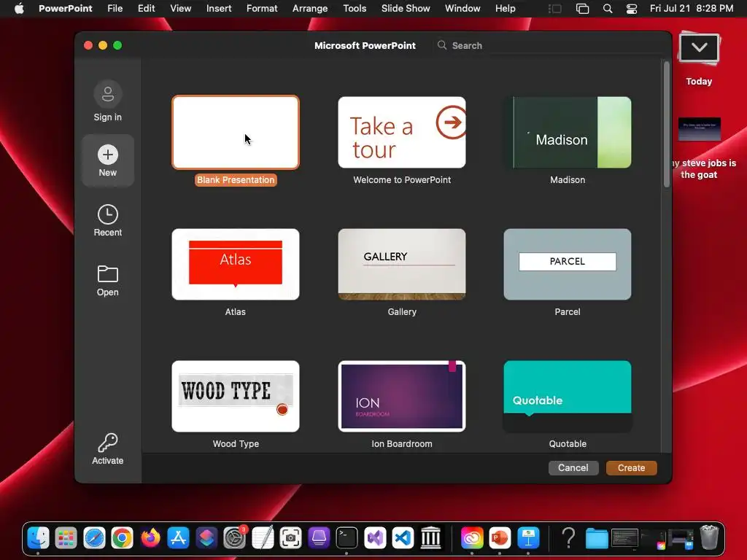Image resolution: width=747 pixels, height=560 pixels.
Task: Choose the Gallery template
Action: coord(402,264)
